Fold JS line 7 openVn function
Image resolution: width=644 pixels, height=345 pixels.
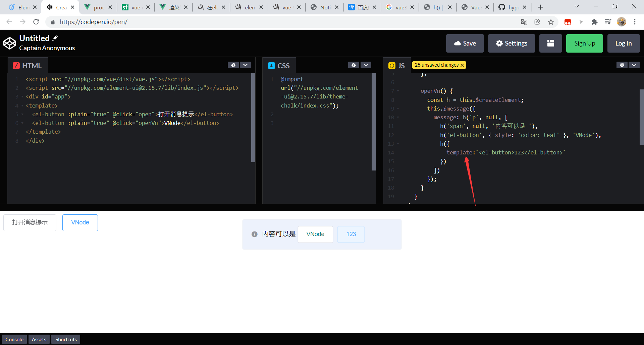[x=398, y=91]
